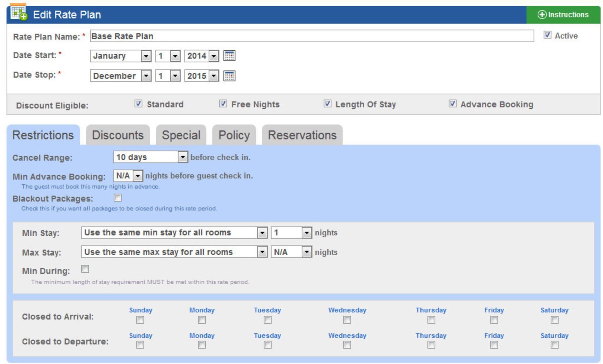Switch to the Reservations tab
The image size is (603, 364).
302,135
